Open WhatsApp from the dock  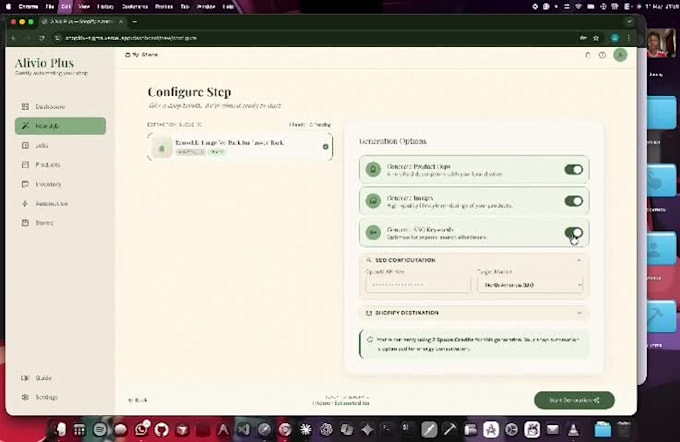141,429
